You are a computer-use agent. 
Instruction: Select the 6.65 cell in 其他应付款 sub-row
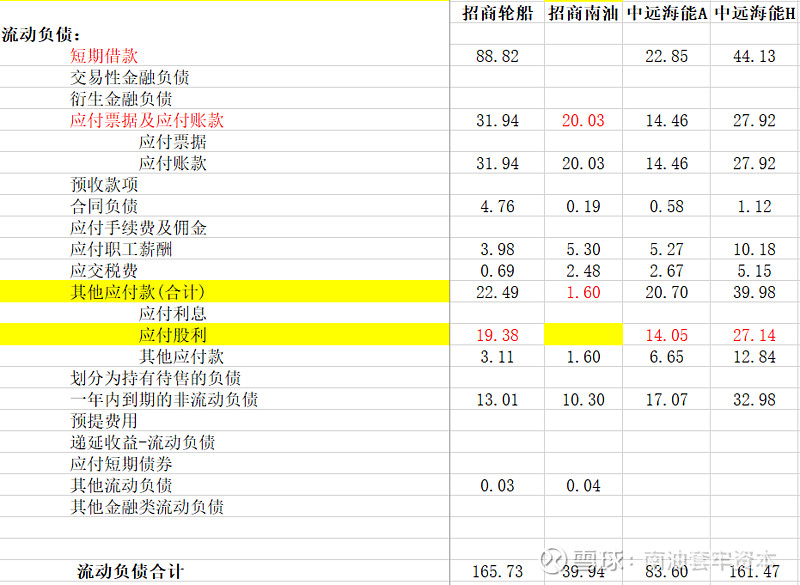[667, 357]
